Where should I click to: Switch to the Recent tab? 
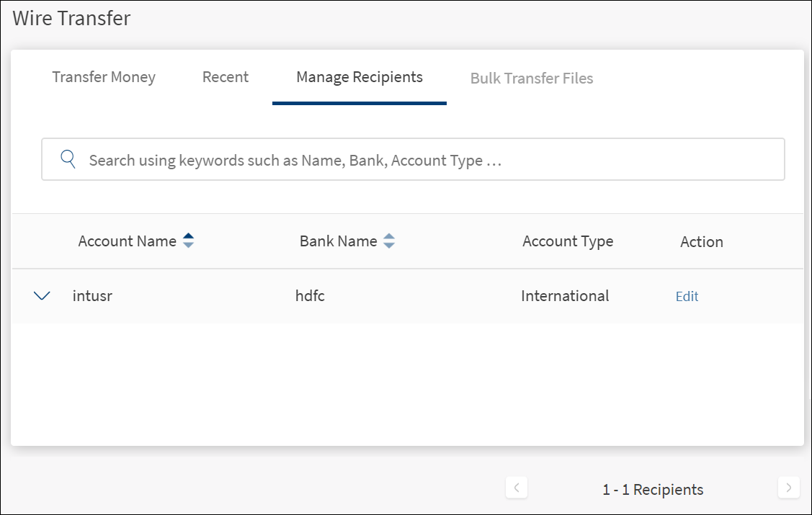click(226, 77)
